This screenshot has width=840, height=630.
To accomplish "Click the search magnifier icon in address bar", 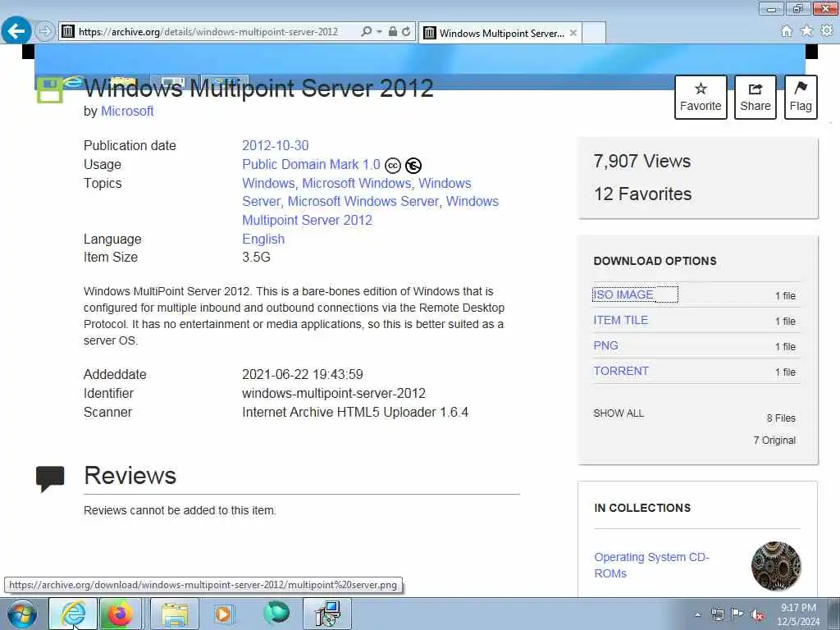I will pos(367,32).
